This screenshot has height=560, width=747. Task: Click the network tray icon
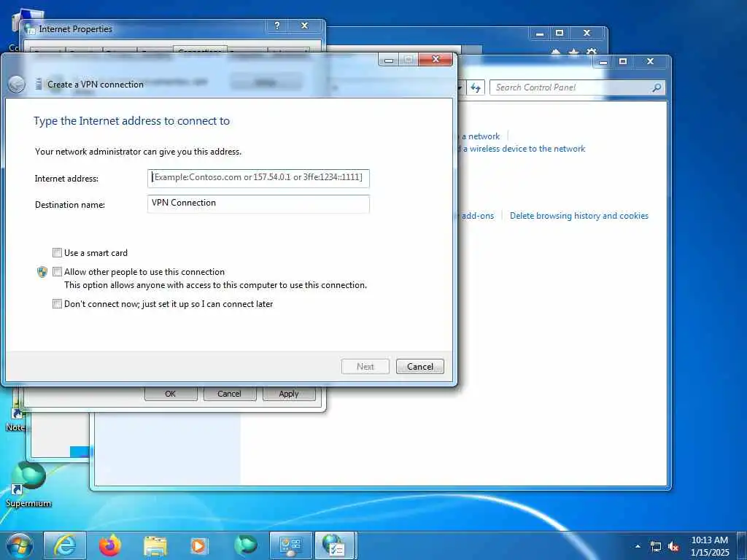pos(656,547)
